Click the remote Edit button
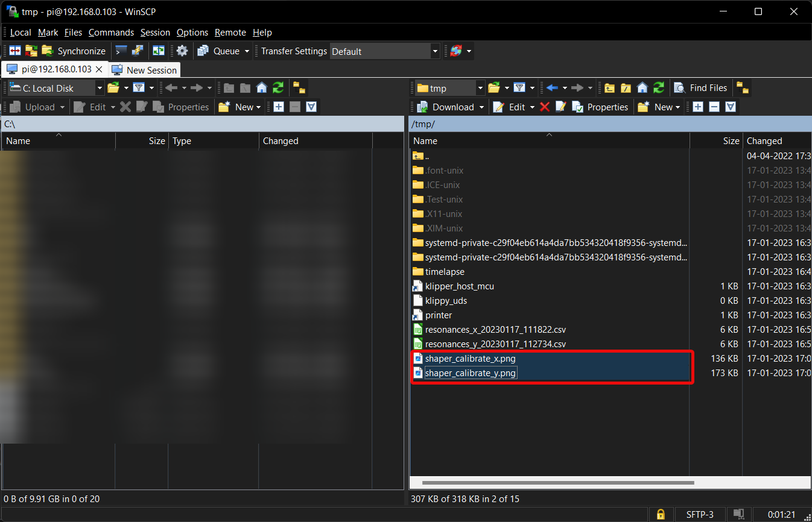Image resolution: width=812 pixels, height=522 pixels. click(x=510, y=107)
